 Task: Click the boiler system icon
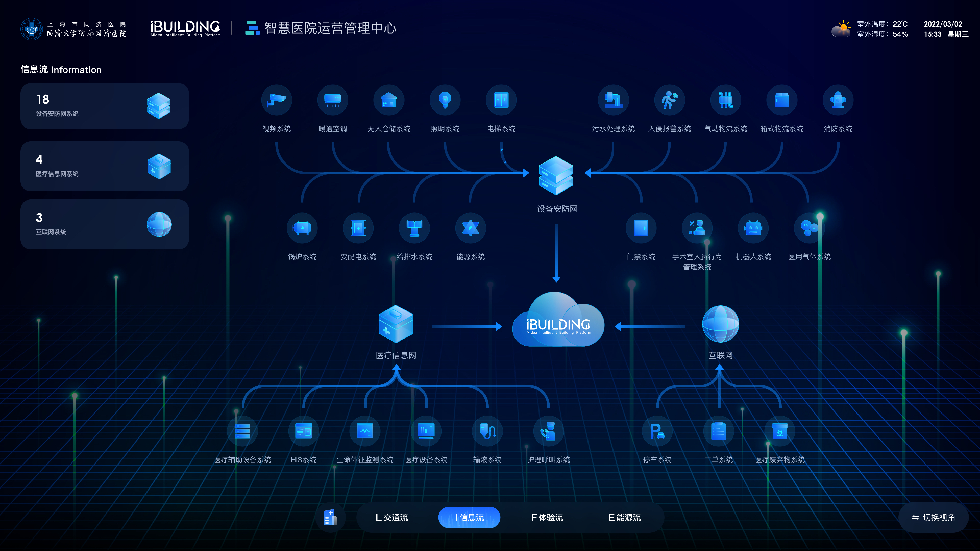302,228
